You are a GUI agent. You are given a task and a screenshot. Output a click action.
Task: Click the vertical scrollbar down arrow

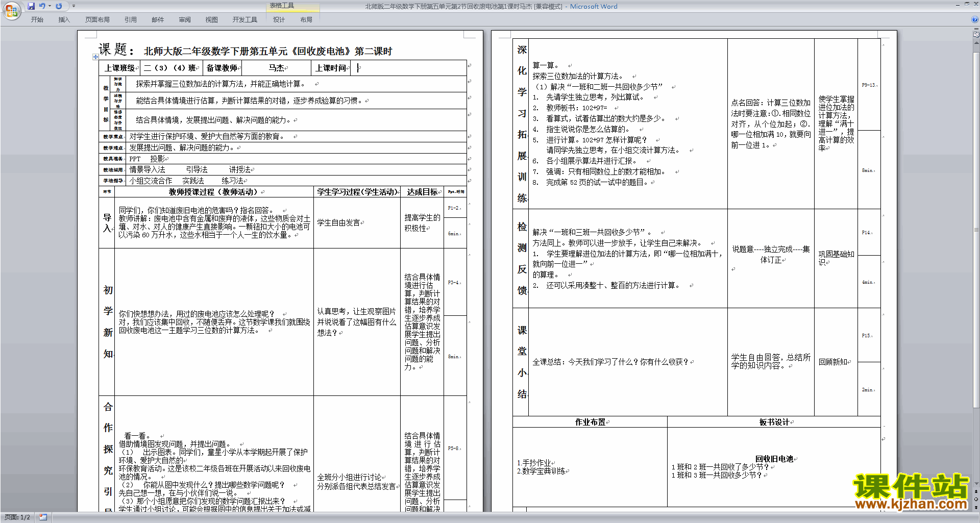pos(976,483)
